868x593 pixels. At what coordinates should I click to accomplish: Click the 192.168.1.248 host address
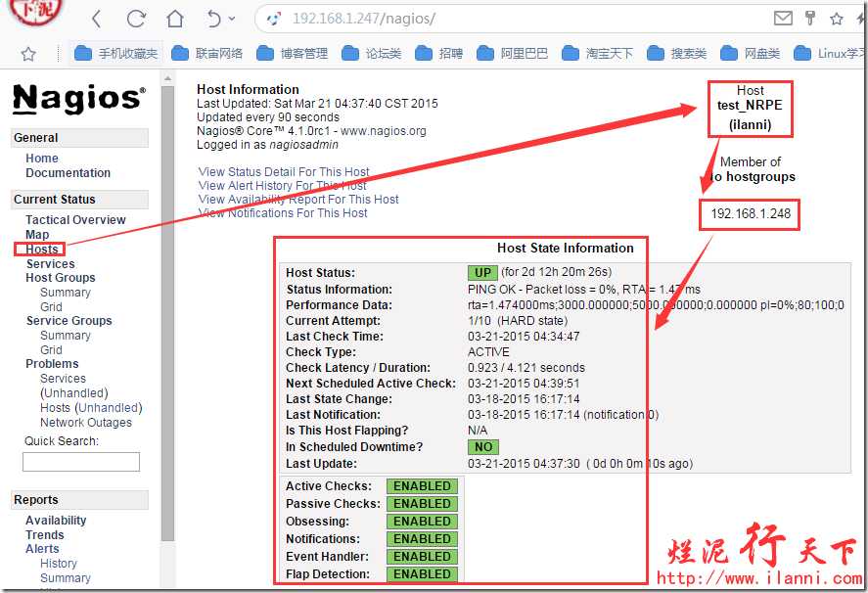(751, 213)
